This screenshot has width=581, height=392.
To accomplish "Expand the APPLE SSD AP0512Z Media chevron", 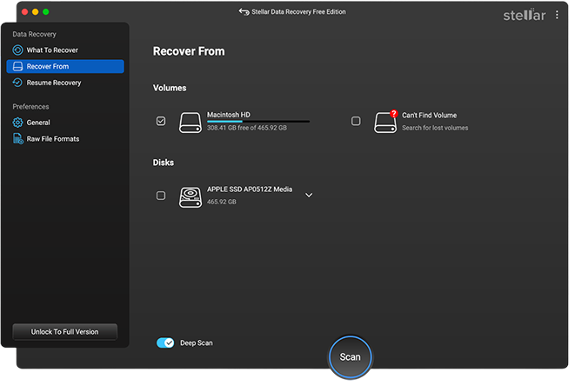I will 309,196.
